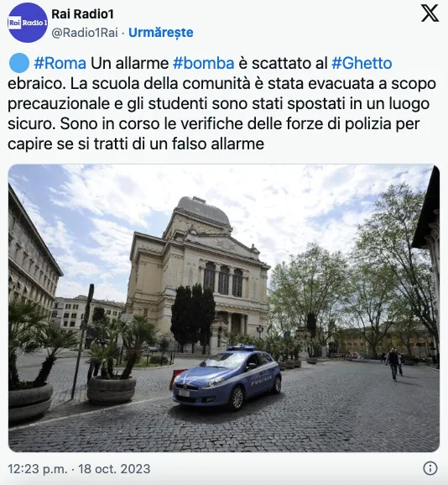This screenshot has width=448, height=485.
Task: Open the X logo link
Action: coord(430,13)
